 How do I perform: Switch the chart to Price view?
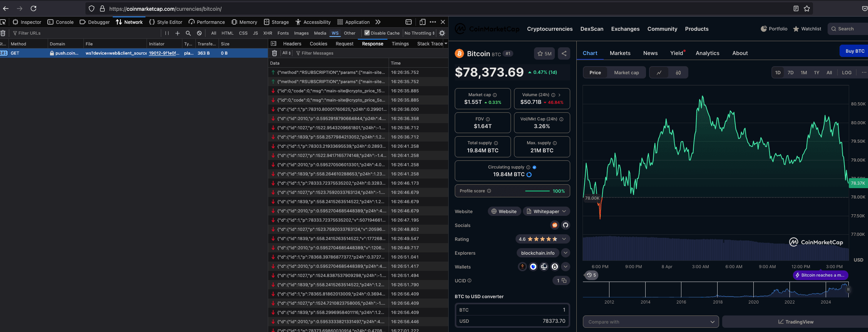[595, 72]
